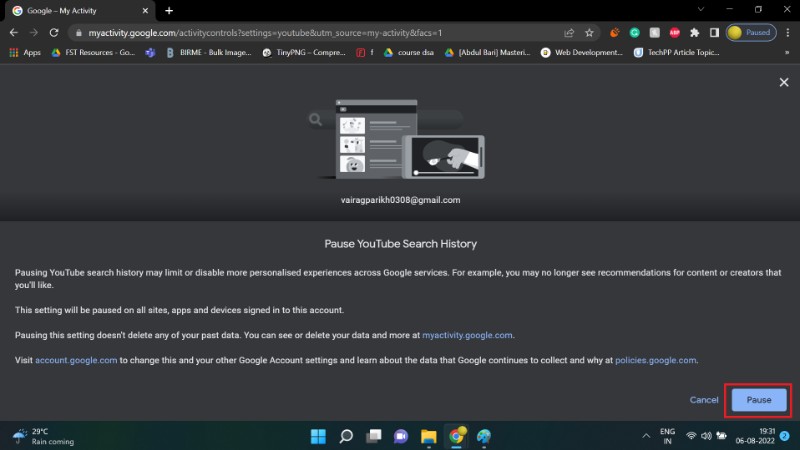Open FST Resources bookmark
Viewport: 800px width, 450px height.
93,53
